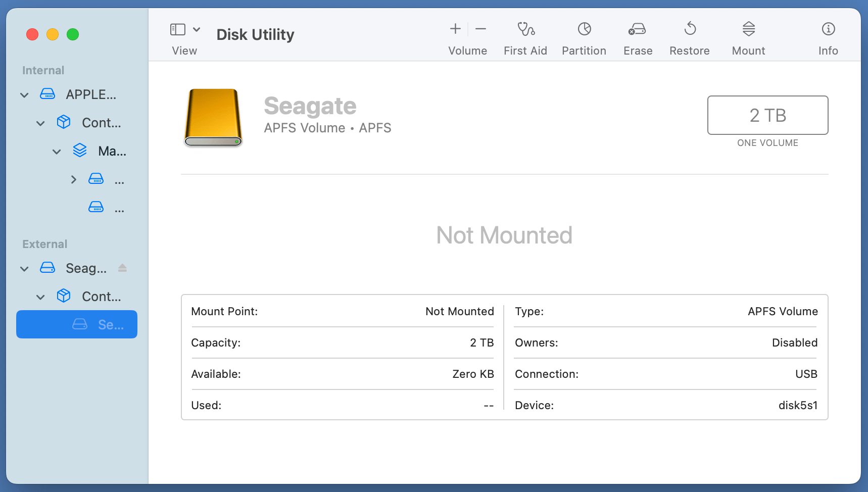Click the 2 TB volume block
This screenshot has height=492, width=868.
point(767,115)
